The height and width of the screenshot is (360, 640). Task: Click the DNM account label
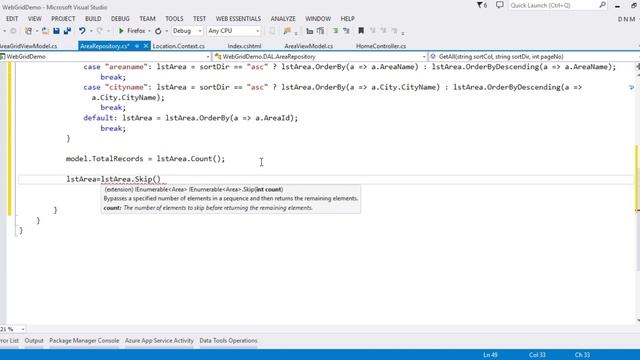tap(626, 19)
